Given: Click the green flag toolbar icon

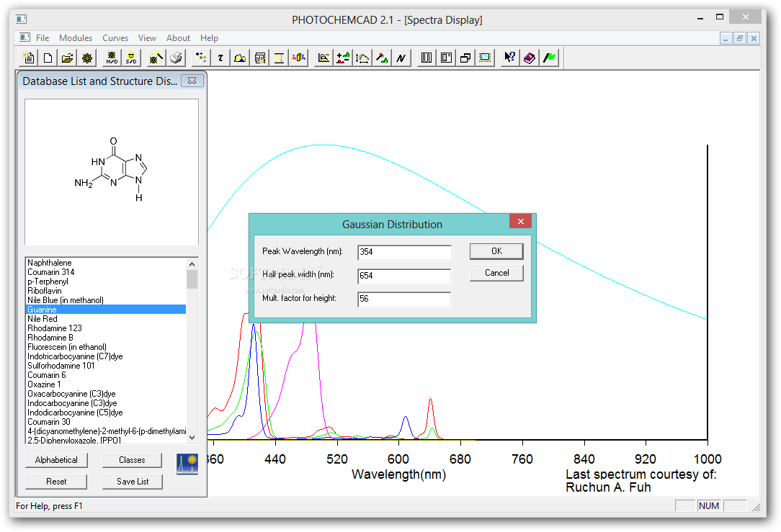Looking at the screenshot, I should pos(549,58).
